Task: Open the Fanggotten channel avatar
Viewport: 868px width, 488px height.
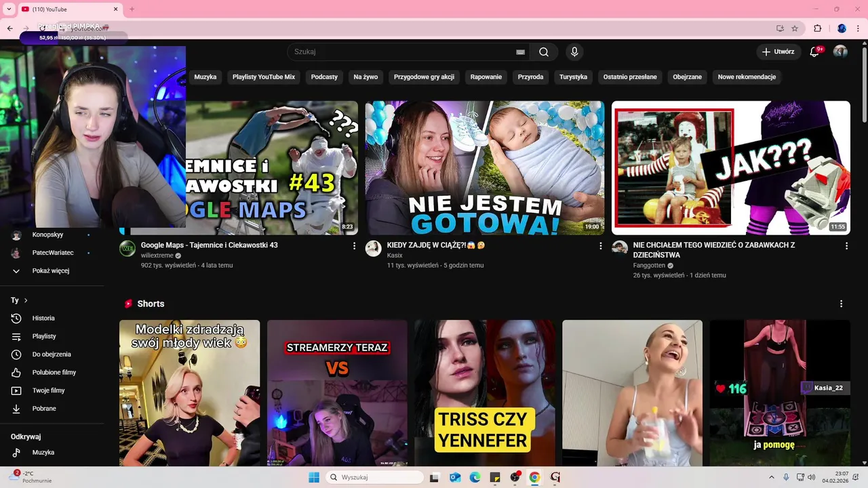Action: [620, 248]
